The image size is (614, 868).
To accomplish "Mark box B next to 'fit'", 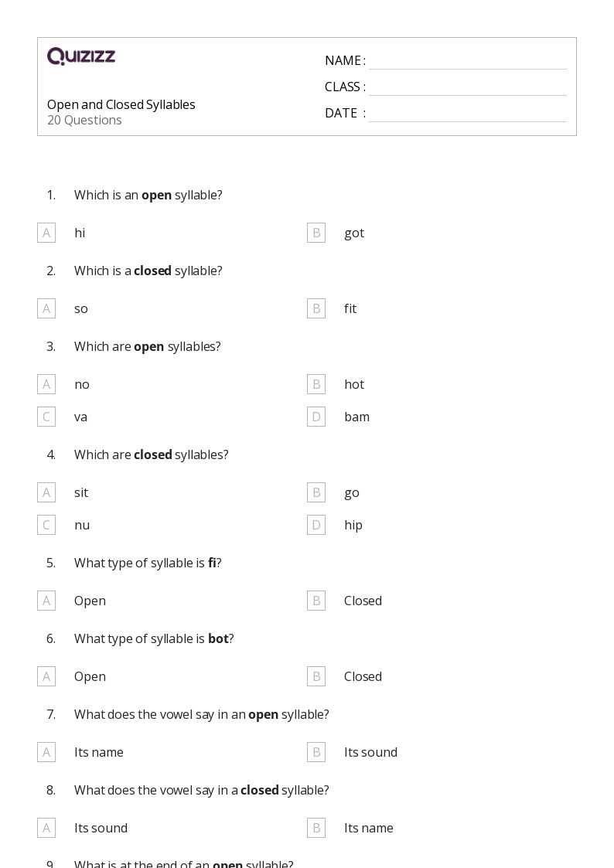I will (316, 308).
